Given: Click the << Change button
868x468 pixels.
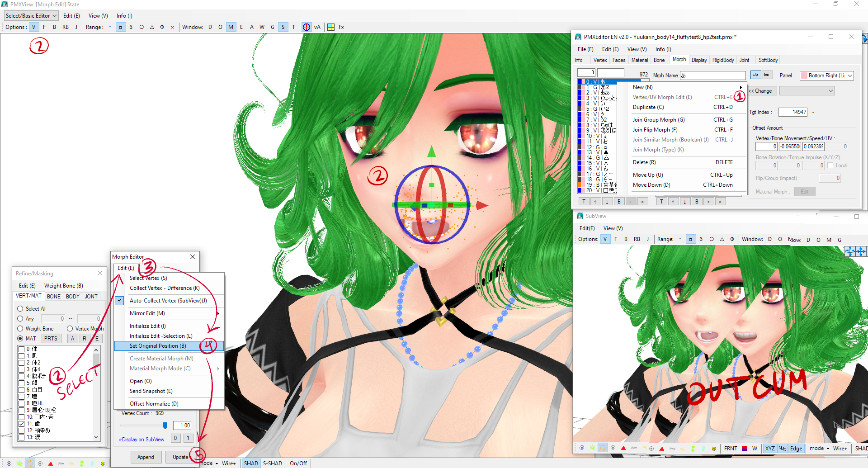Looking at the screenshot, I should [x=762, y=91].
